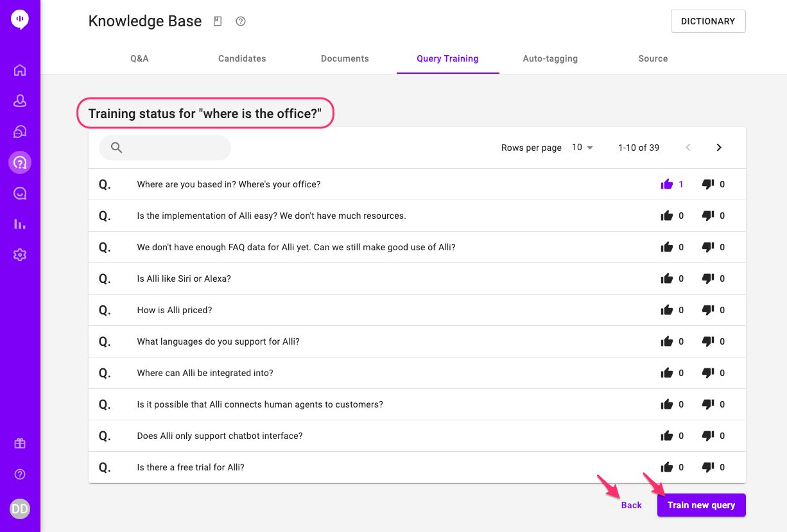Thumbs up the "enough FAQ data" question
This screenshot has height=532, width=787.
(667, 247)
